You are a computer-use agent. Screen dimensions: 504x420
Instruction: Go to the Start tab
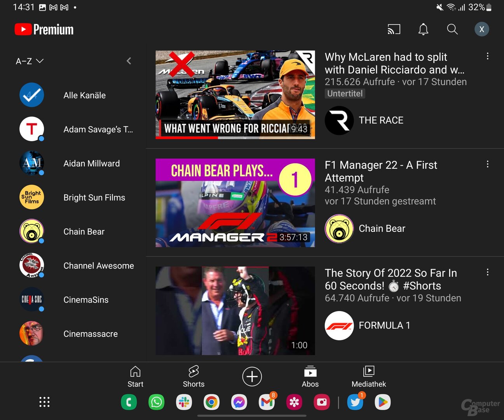[x=135, y=376]
